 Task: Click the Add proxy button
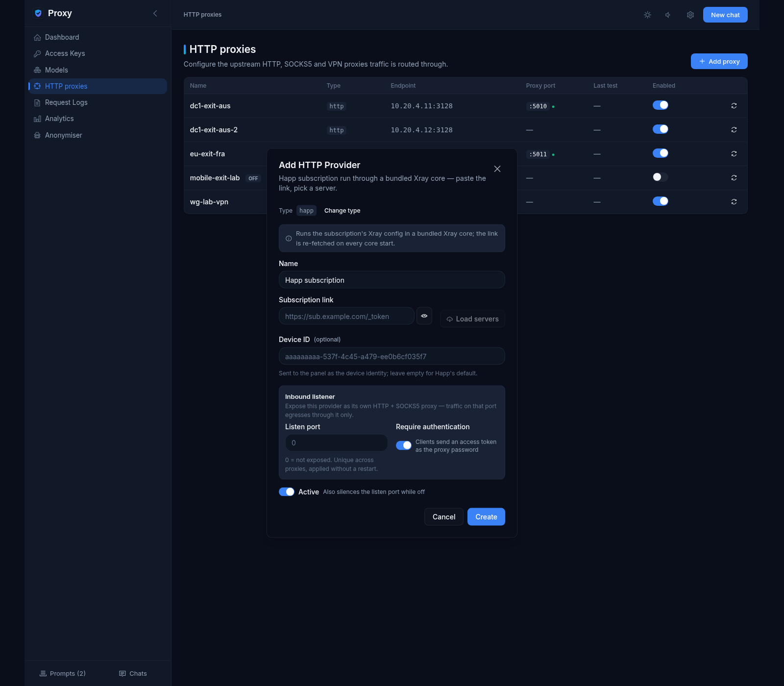coord(719,61)
